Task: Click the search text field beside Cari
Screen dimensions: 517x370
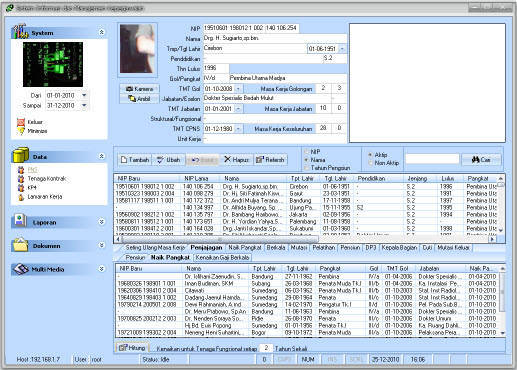Action: coord(432,160)
